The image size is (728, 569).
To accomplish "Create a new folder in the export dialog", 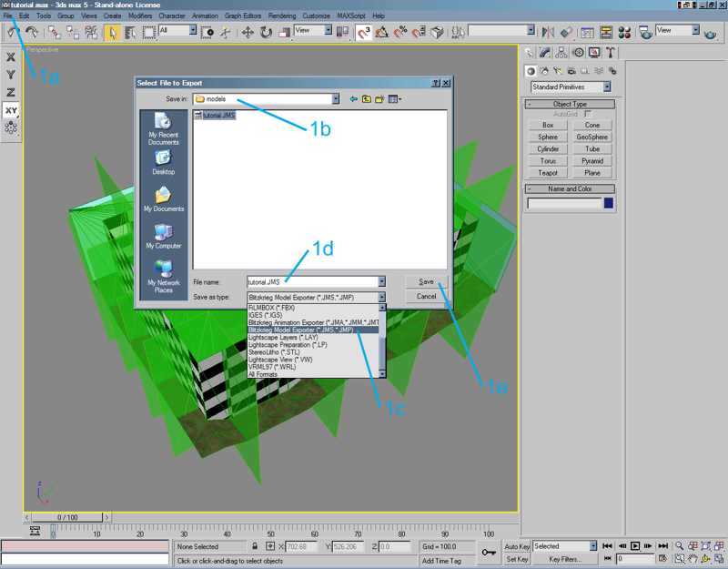I will coord(379,99).
